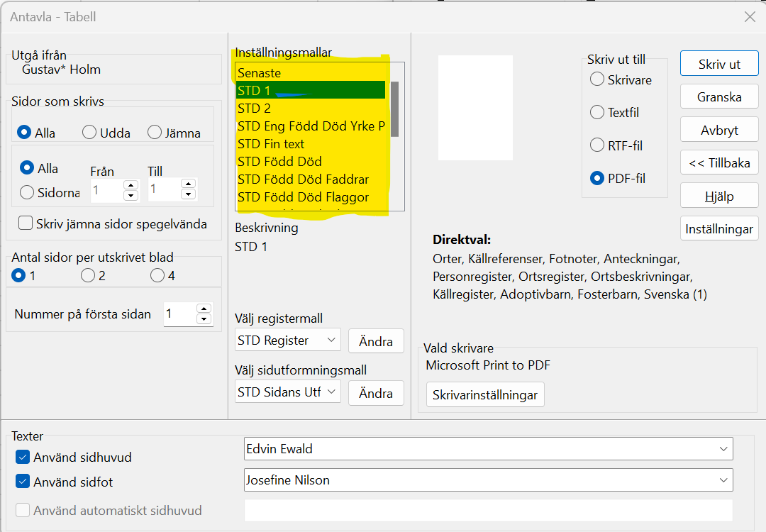
Task: Pick STD Fin text from template list
Action: pyautogui.click(x=271, y=144)
